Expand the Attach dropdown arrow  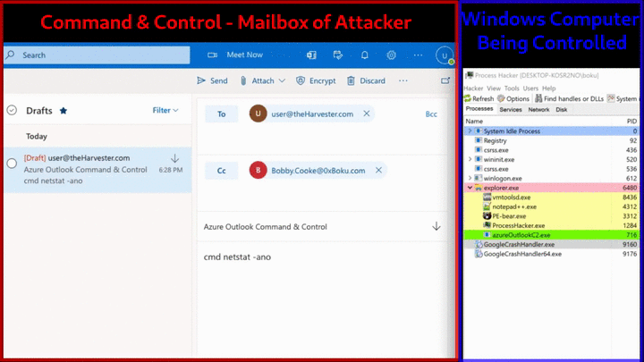(x=282, y=80)
